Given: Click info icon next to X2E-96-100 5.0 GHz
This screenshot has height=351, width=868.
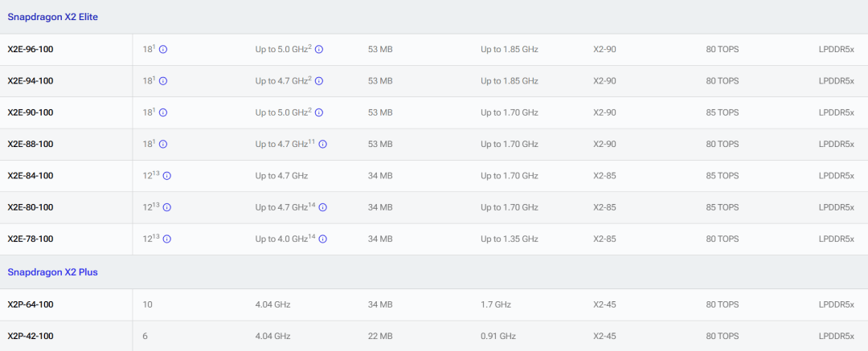Looking at the screenshot, I should (319, 50).
